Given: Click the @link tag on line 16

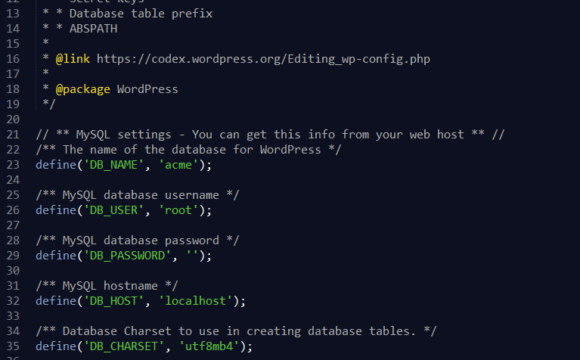Looking at the screenshot, I should [x=72, y=59].
